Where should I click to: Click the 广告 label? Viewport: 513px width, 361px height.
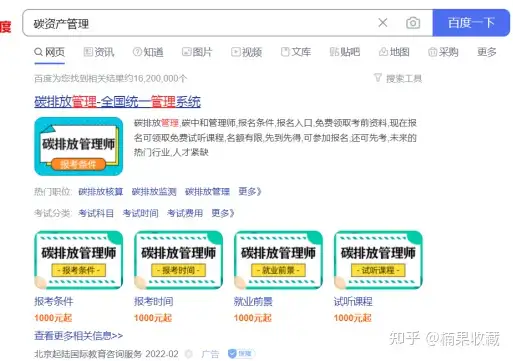pos(210,354)
